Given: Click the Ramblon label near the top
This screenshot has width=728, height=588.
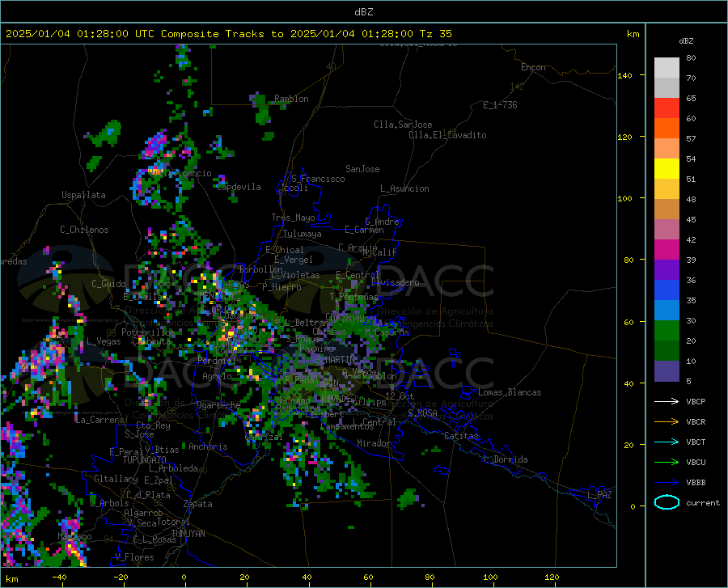Looking at the screenshot, I should point(291,99).
